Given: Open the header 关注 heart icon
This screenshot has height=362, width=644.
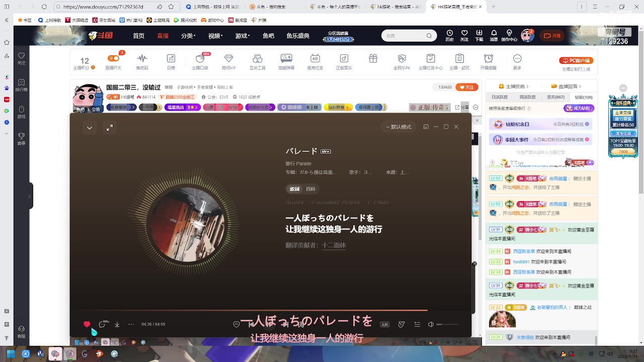Looking at the screenshot, I should click(x=464, y=35).
